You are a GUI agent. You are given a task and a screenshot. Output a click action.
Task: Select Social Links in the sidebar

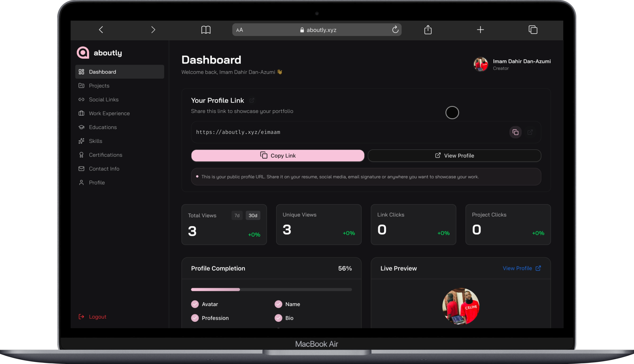[103, 99]
